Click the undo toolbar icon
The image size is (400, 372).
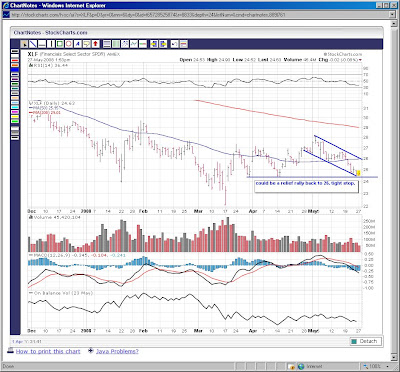tap(174, 44)
